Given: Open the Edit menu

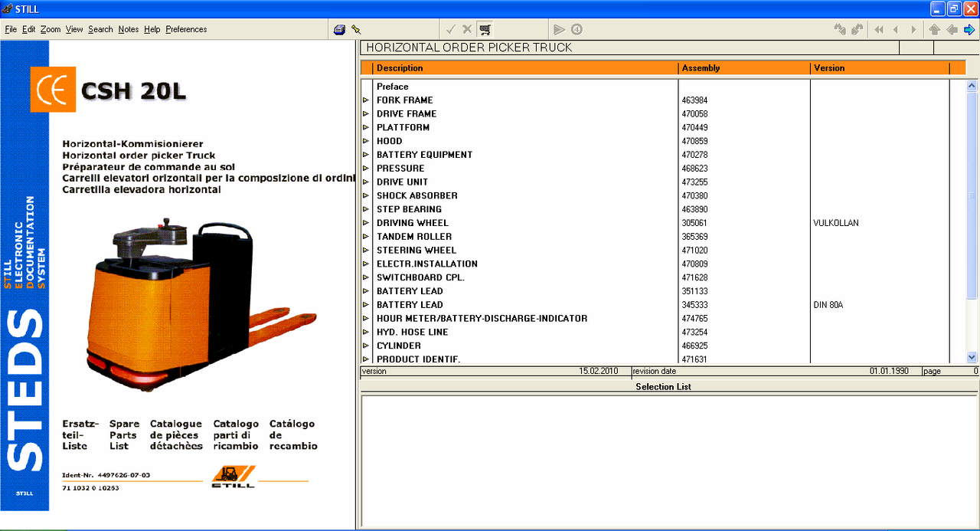Looking at the screenshot, I should pos(29,30).
